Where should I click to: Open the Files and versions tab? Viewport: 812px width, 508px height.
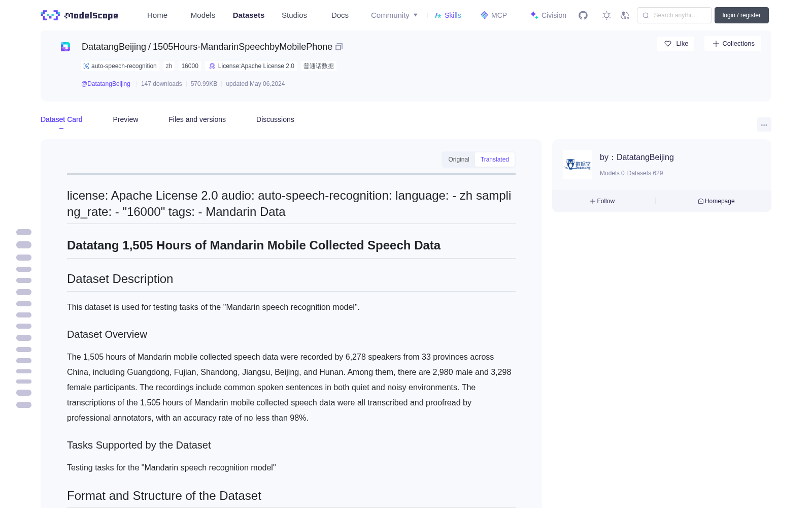[197, 119]
